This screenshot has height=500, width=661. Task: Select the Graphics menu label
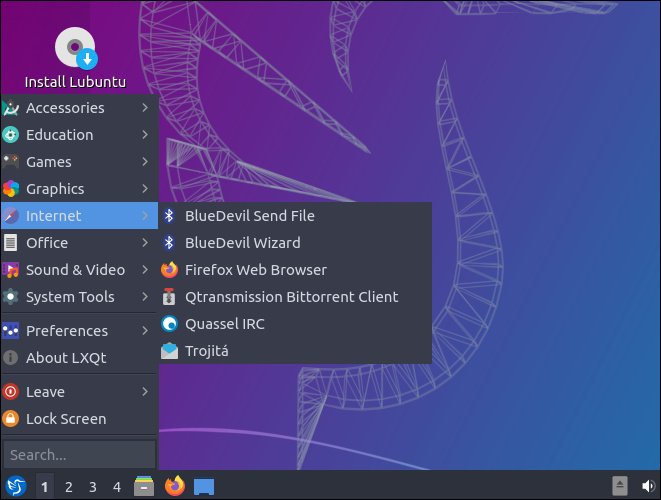pyautogui.click(x=55, y=189)
